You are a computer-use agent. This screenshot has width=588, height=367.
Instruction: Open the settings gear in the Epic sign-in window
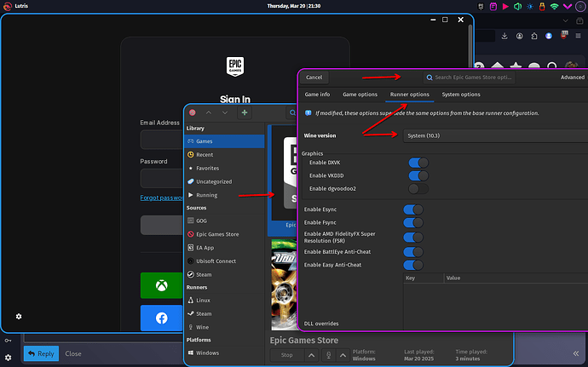[x=19, y=317]
